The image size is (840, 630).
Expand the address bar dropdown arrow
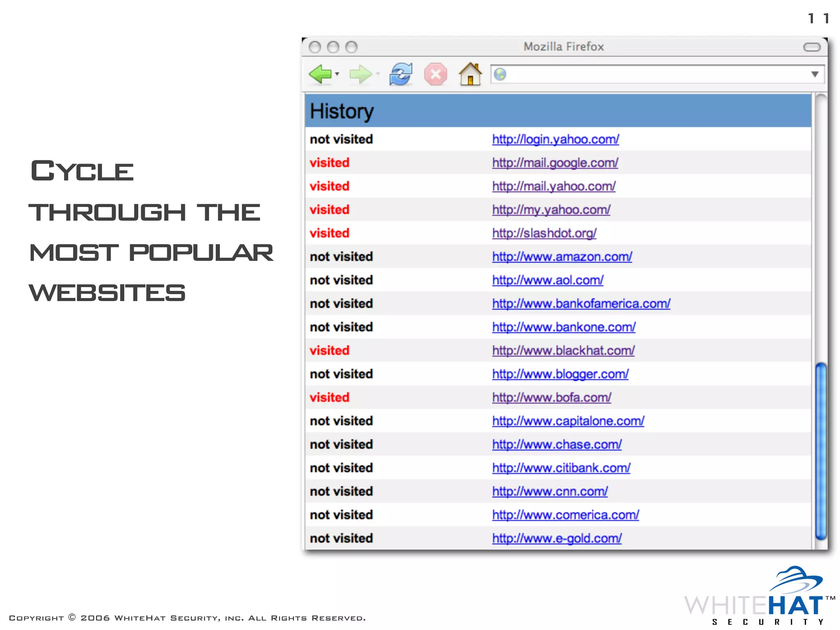(815, 74)
